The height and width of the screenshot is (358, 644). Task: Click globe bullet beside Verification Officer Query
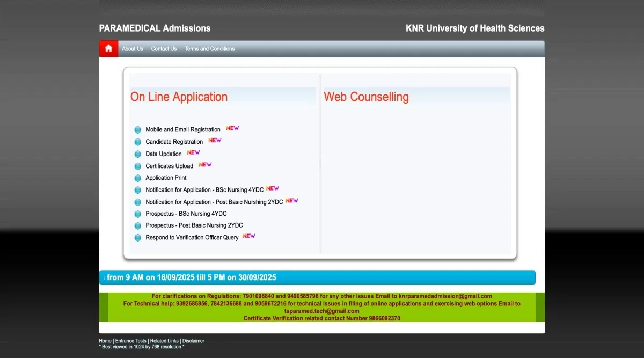[x=138, y=238]
